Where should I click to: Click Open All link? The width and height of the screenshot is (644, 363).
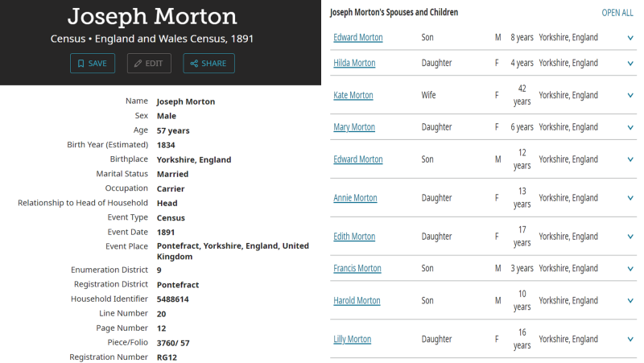click(617, 13)
